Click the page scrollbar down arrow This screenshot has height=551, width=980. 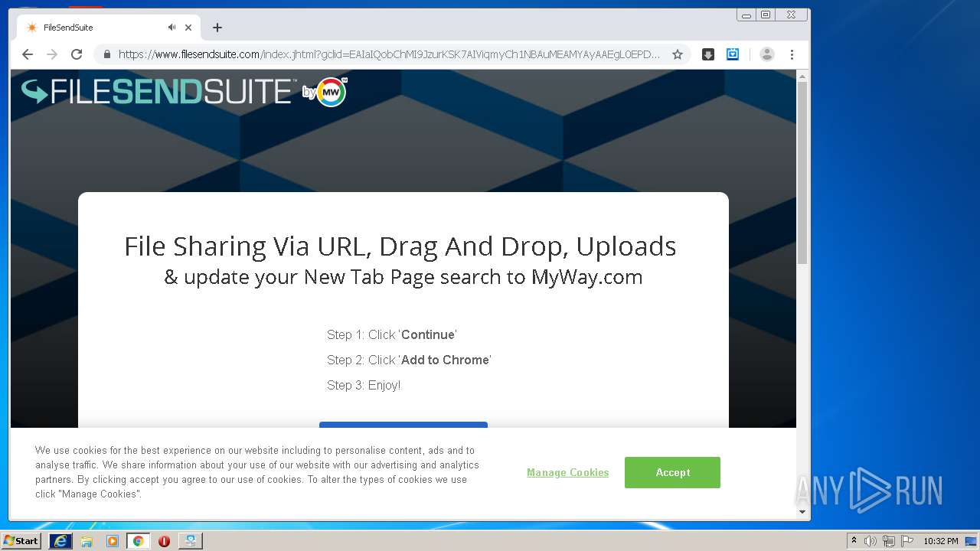pyautogui.click(x=802, y=512)
